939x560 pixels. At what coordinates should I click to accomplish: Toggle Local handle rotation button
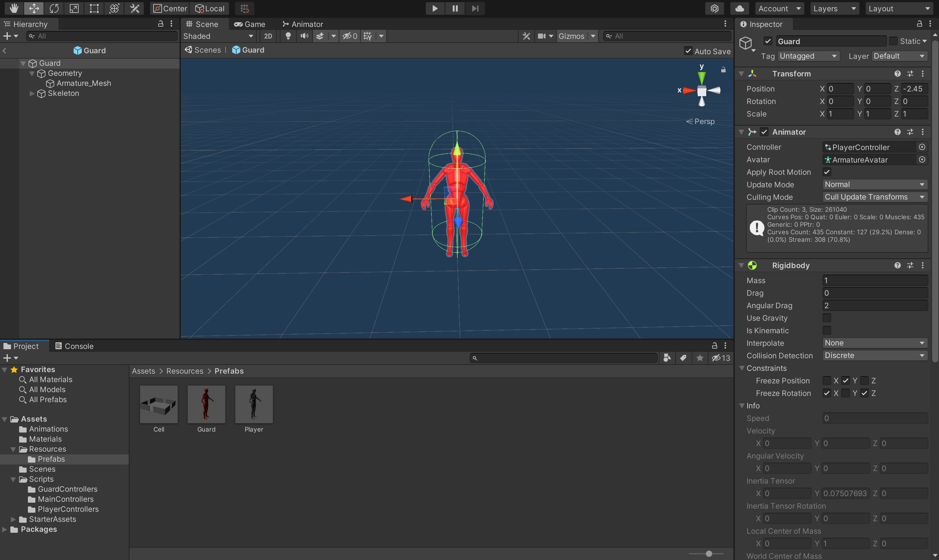pyautogui.click(x=210, y=8)
